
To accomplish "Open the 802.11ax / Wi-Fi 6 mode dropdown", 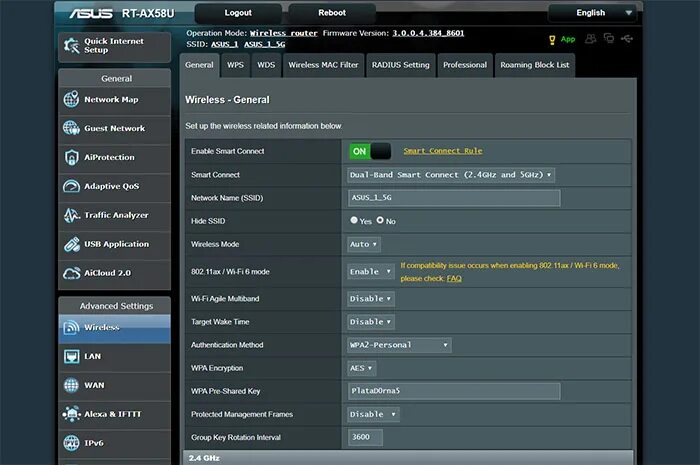I will click(371, 272).
